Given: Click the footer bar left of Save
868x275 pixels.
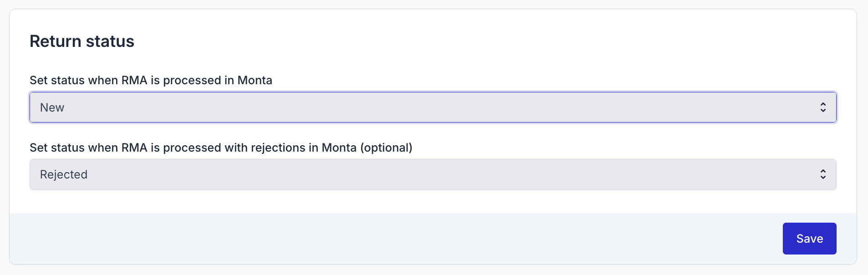Looking at the screenshot, I should [x=392, y=239].
